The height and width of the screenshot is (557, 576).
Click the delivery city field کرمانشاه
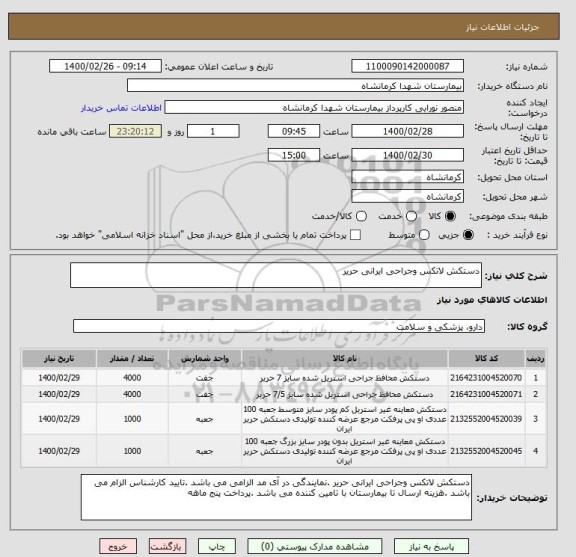(407, 197)
